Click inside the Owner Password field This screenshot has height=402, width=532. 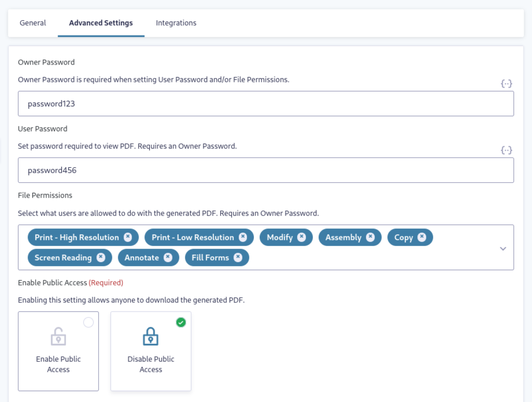point(266,103)
